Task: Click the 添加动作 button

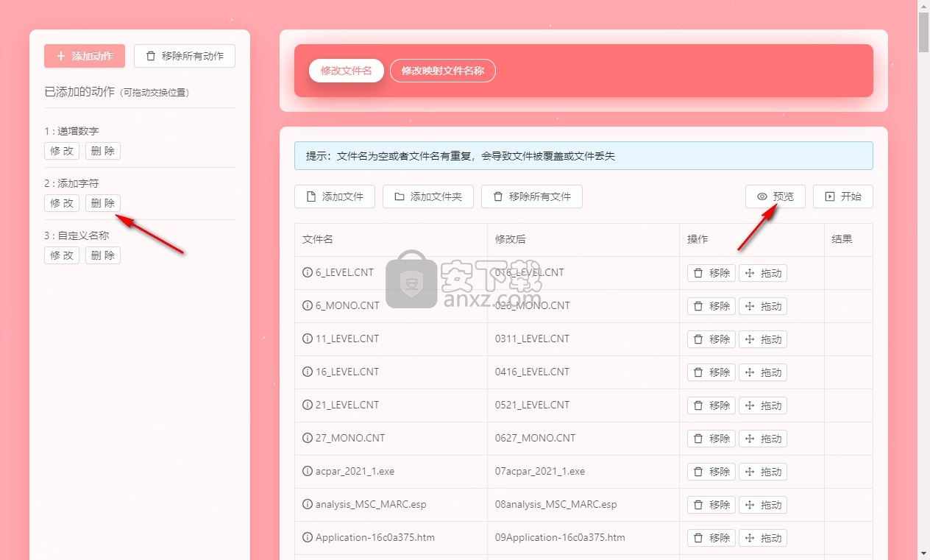Action: tap(85, 56)
